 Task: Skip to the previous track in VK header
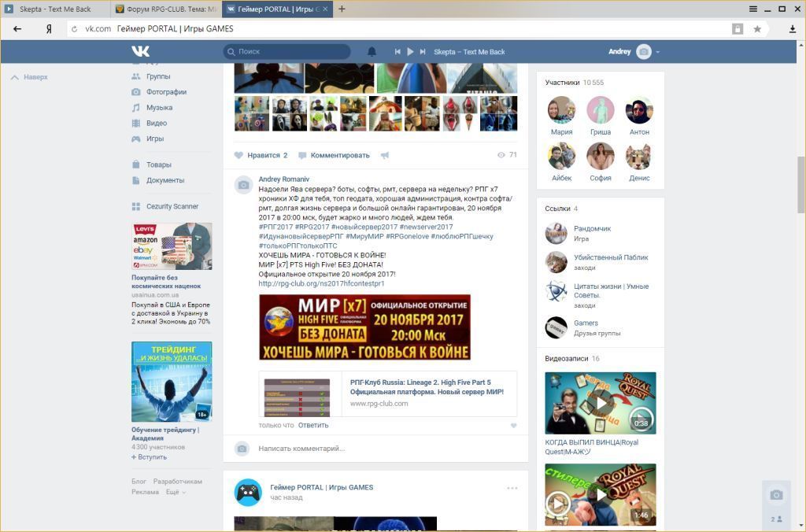point(397,51)
